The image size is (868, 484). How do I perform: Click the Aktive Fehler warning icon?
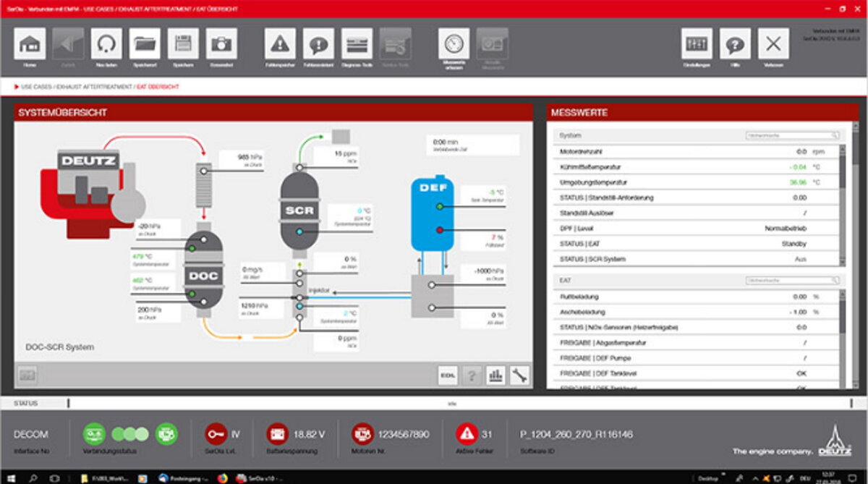(x=467, y=433)
